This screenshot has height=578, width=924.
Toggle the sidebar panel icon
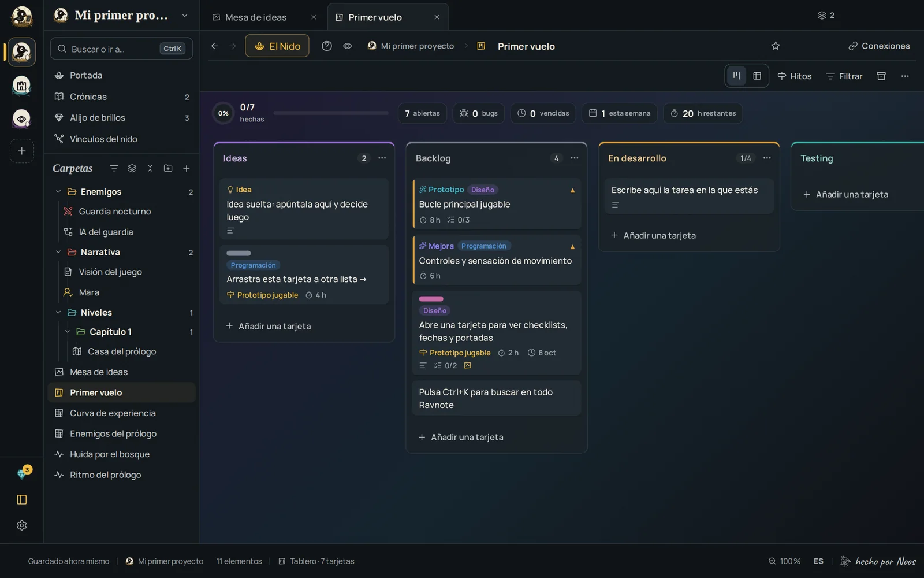(22, 499)
